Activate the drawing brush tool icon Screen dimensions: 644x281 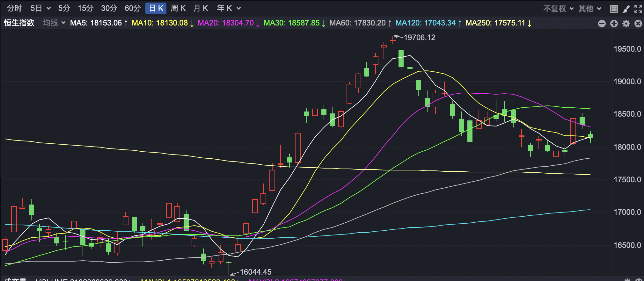pyautogui.click(x=626, y=9)
